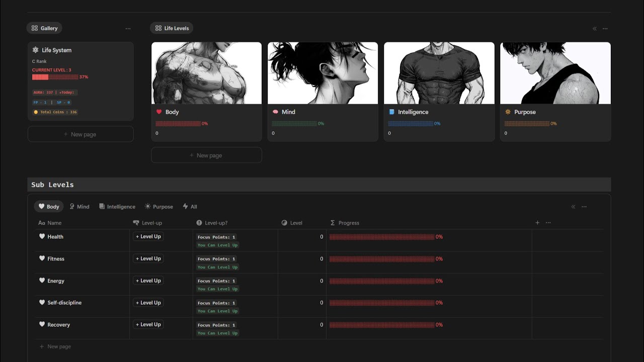
Task: Click You Can Level Up in Energy row
Action: pos(217,289)
